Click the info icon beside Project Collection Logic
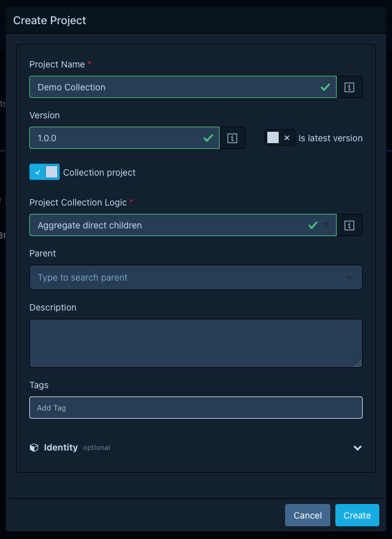The image size is (392, 539). pyautogui.click(x=349, y=225)
